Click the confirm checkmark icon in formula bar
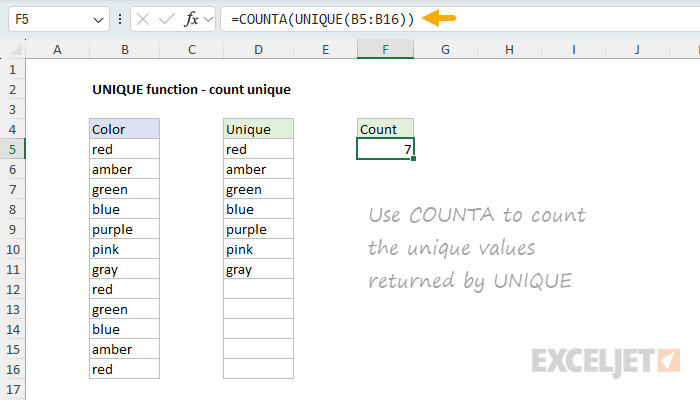This screenshot has height=400, width=700. 167,19
